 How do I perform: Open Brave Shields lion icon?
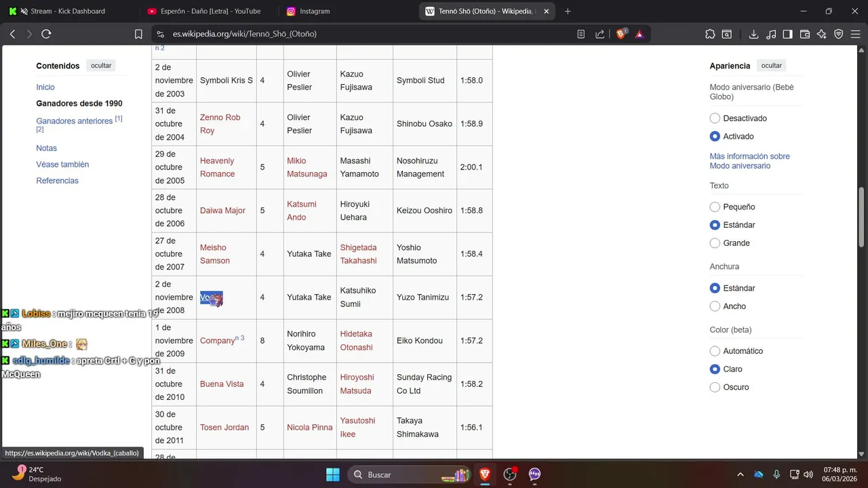click(x=621, y=34)
